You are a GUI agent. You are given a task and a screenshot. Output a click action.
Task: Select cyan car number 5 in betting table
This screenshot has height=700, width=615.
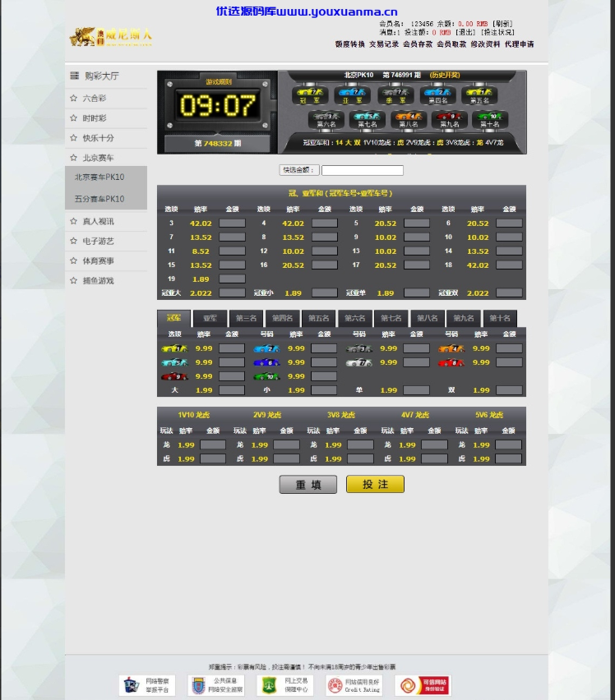point(174,362)
